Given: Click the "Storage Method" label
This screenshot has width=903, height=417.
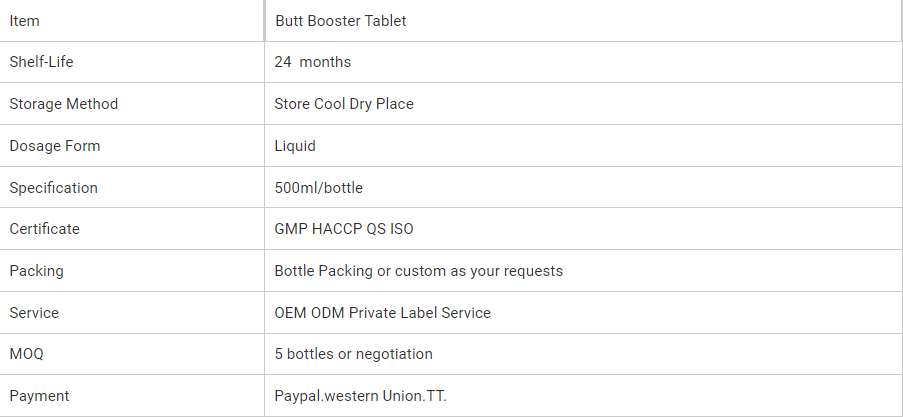Looking at the screenshot, I should pos(63,104).
